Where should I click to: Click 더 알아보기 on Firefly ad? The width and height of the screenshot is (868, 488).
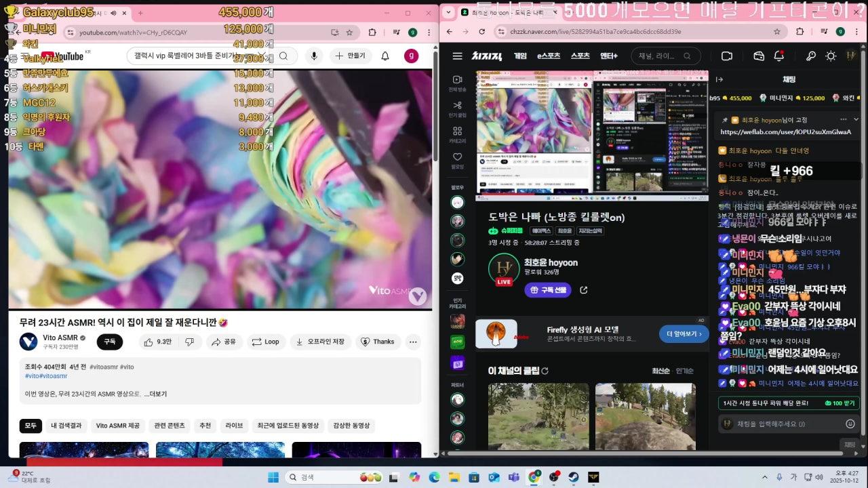(x=684, y=333)
